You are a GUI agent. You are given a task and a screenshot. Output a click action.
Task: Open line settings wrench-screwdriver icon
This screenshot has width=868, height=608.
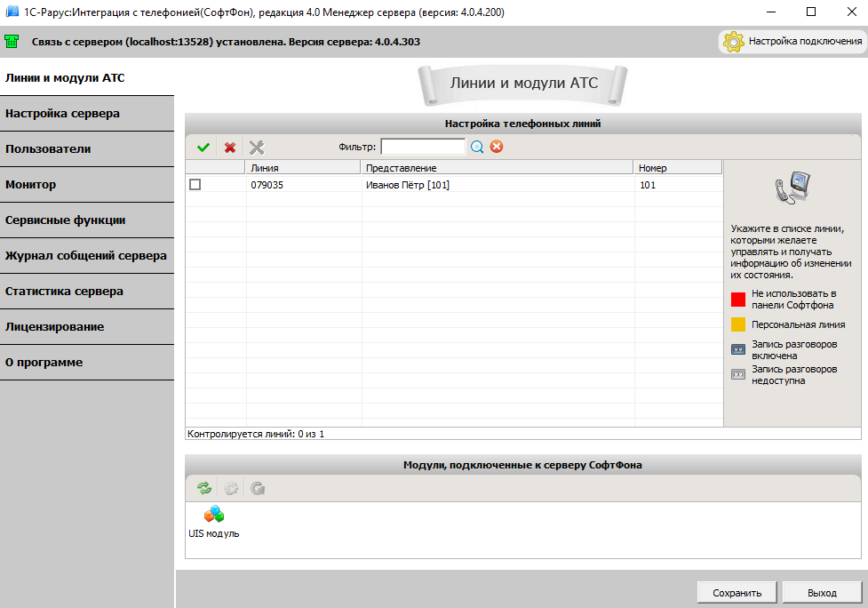256,148
